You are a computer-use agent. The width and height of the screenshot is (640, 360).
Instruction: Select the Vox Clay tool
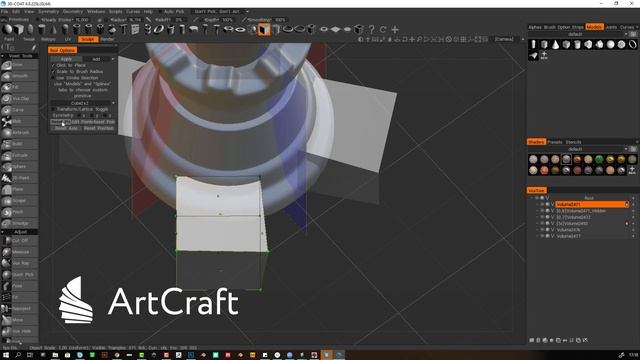click(x=20, y=99)
